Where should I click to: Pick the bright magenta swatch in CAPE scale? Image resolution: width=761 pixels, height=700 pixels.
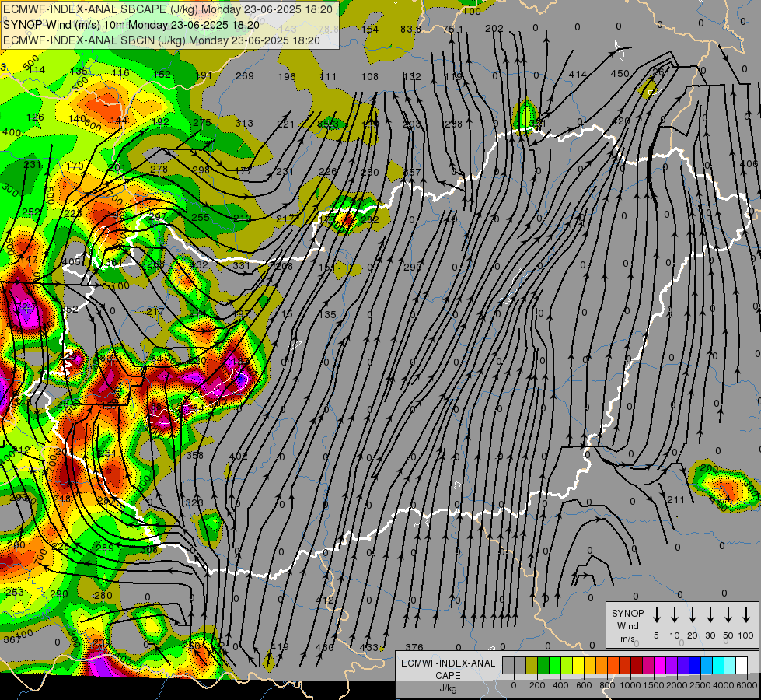[x=660, y=665]
